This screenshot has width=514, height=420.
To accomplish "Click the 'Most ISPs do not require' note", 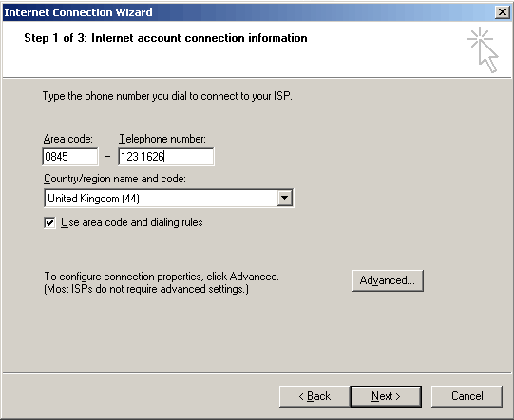I will [146, 289].
